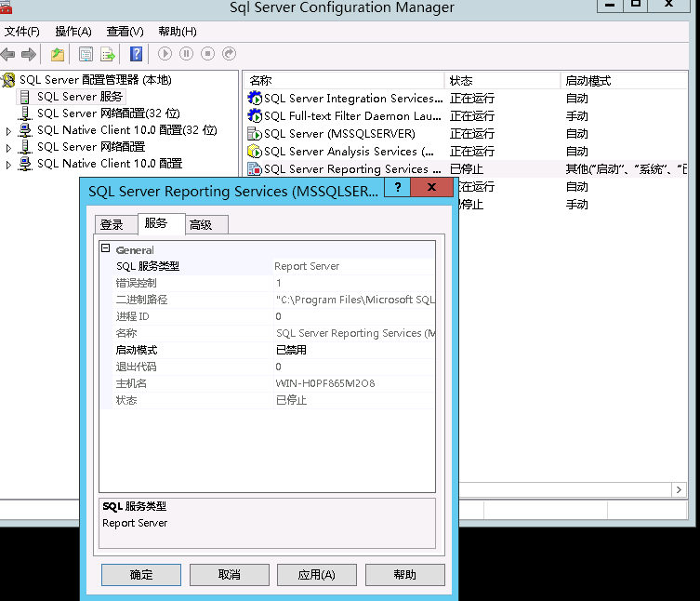Click the SQL Server 配置管理器 root icon
Viewport: 700px width, 601px height.
pyautogui.click(x=8, y=80)
